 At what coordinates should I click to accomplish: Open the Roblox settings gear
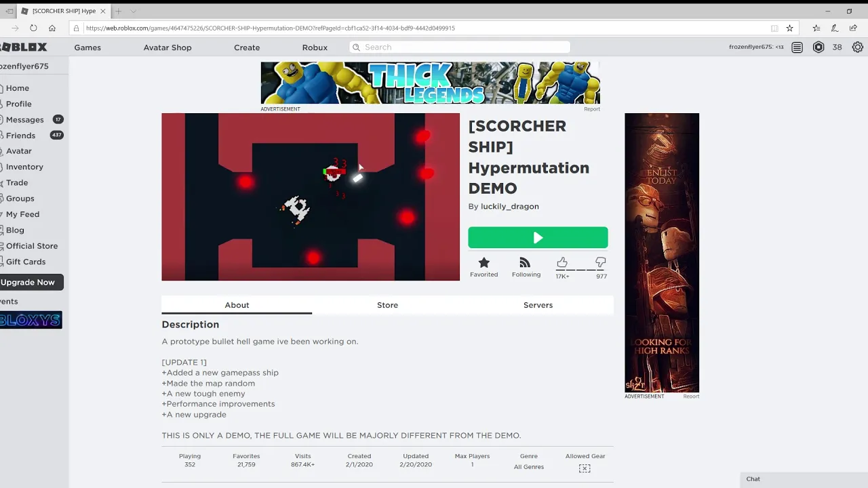point(858,47)
